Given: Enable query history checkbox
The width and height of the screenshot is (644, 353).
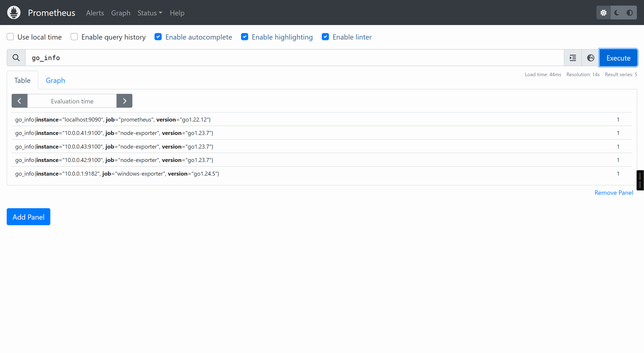Looking at the screenshot, I should pyautogui.click(x=74, y=37).
